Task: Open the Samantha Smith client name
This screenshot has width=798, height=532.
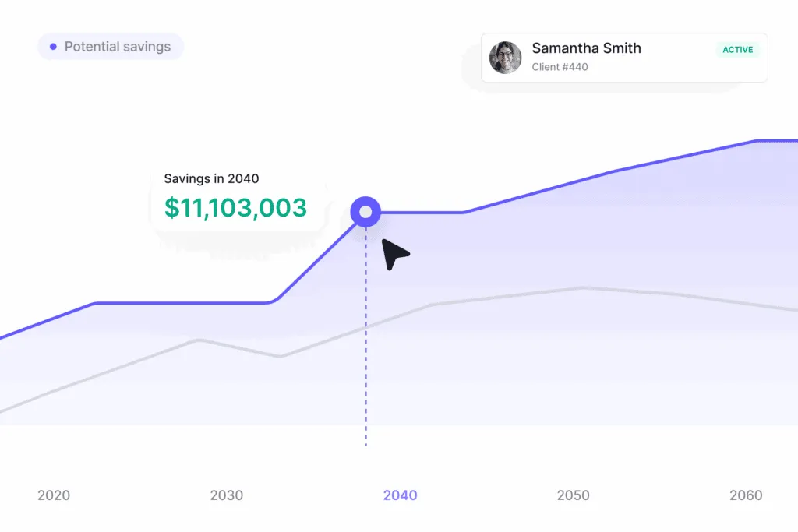Action: [586, 48]
